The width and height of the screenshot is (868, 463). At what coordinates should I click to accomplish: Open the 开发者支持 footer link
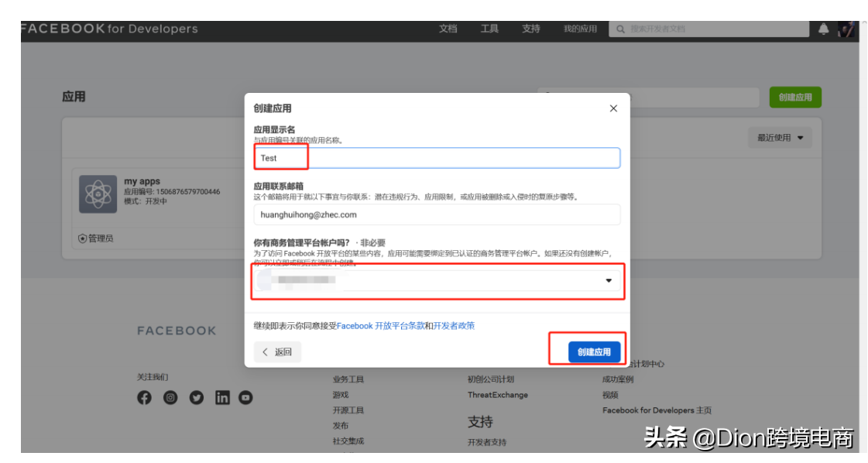[486, 443]
